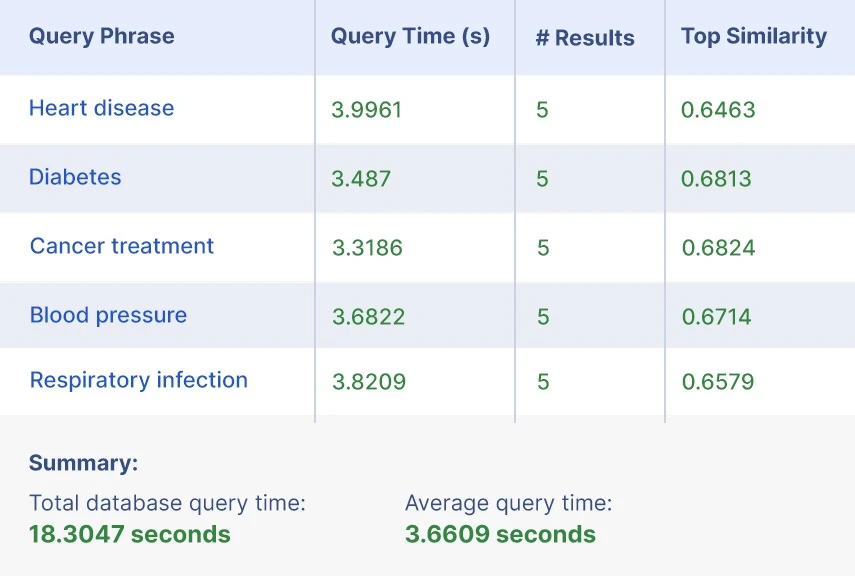Click the 0.6463 top similarity value
Screen dimensions: 855x576
[718, 109]
